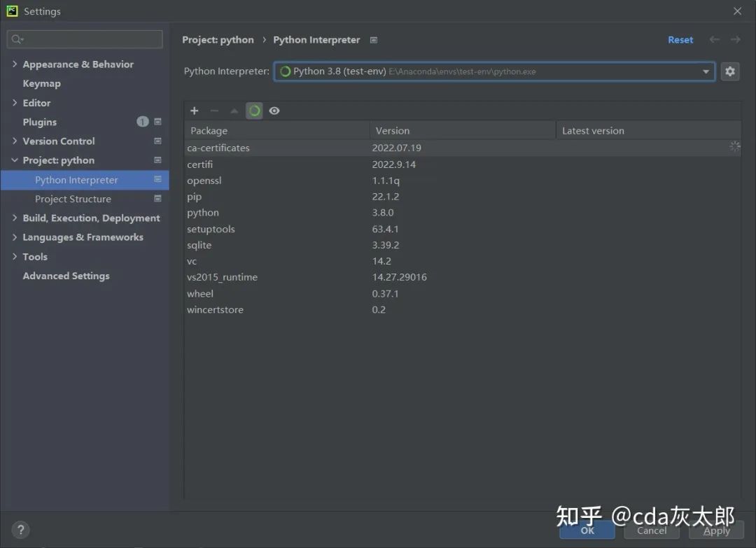Image resolution: width=756 pixels, height=548 pixels.
Task: Click the back navigation arrow
Action: [x=715, y=39]
